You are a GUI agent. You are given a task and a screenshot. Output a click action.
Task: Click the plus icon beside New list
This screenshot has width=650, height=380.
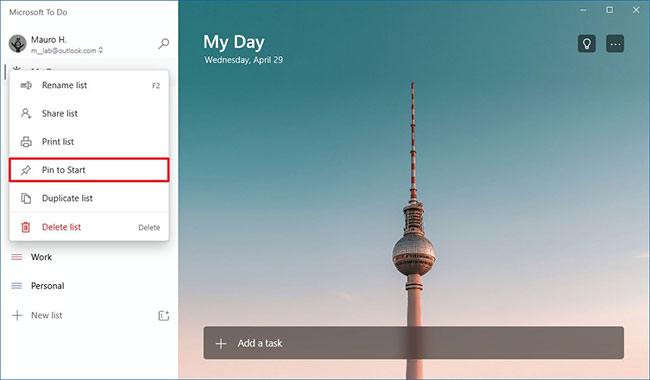coord(17,315)
